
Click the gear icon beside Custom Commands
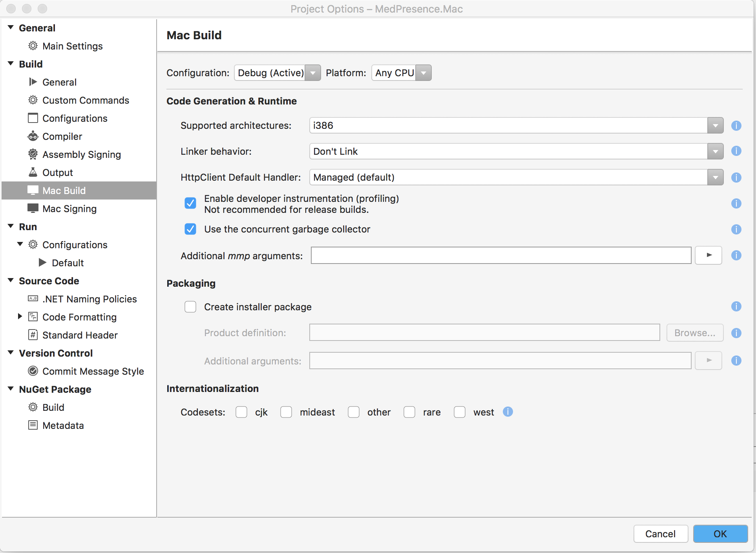tap(33, 100)
